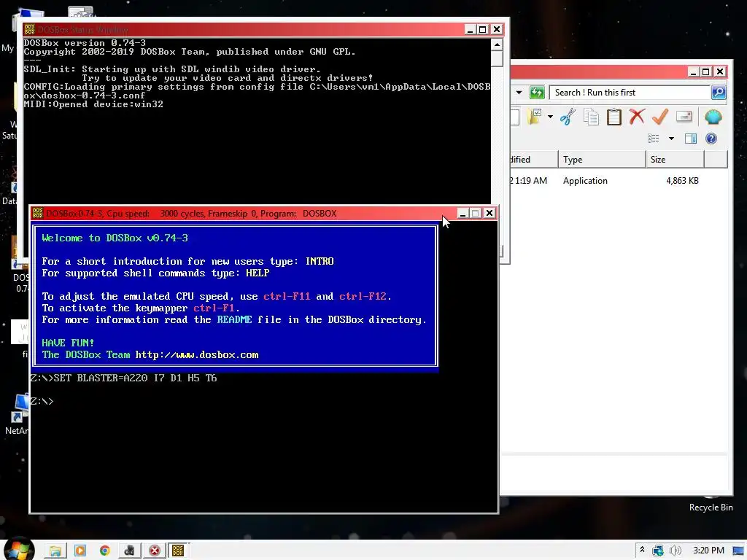Open the address bar history dropdown arrow
This screenshot has width=747, height=560.
point(519,93)
